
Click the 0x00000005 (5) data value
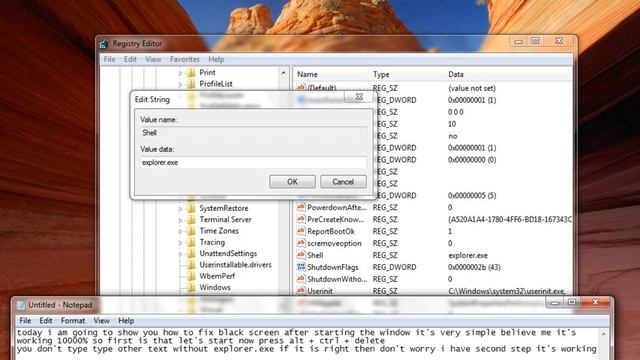click(472, 196)
